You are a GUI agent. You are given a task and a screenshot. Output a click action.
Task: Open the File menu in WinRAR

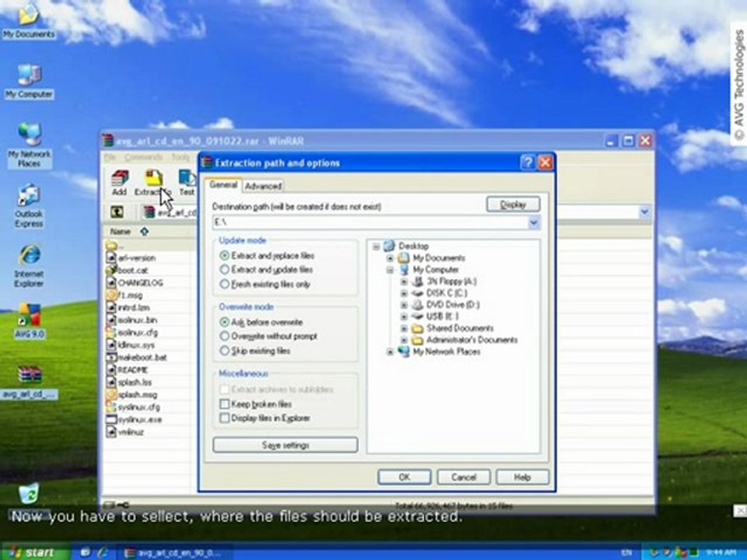tap(110, 157)
